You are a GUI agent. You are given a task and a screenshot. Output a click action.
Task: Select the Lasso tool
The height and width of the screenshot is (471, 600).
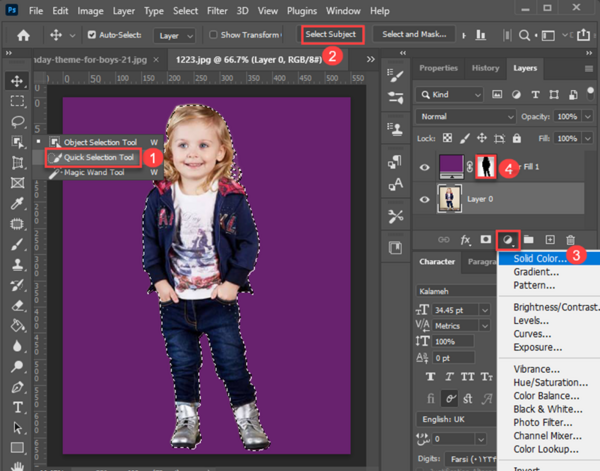click(18, 122)
